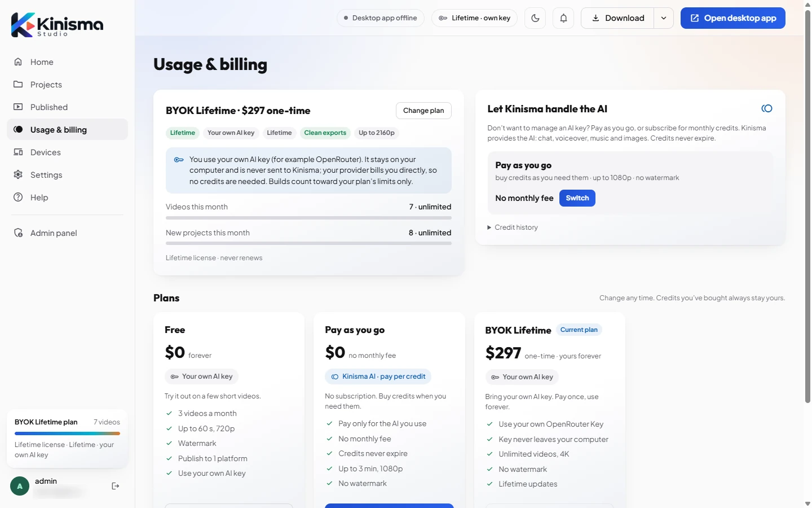Viewport: 812px width, 508px height.
Task: Click the admin avatar circle
Action: pyautogui.click(x=20, y=486)
